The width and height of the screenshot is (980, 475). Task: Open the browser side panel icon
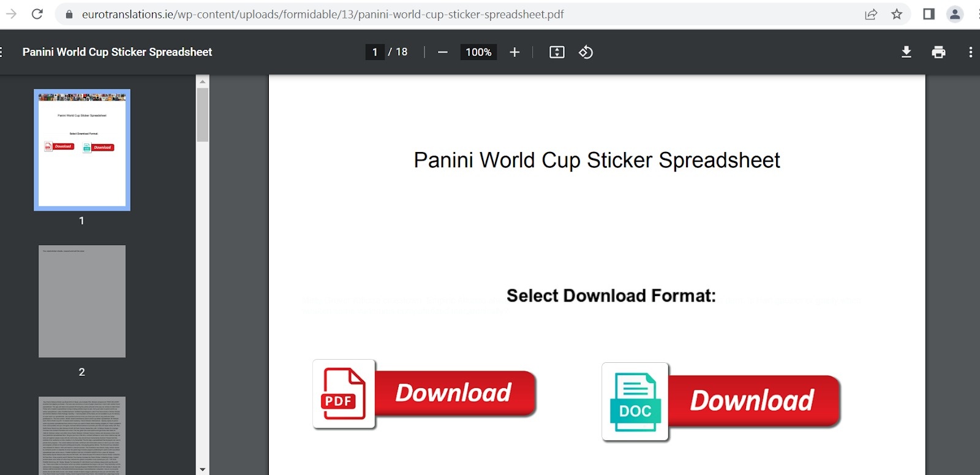point(929,14)
